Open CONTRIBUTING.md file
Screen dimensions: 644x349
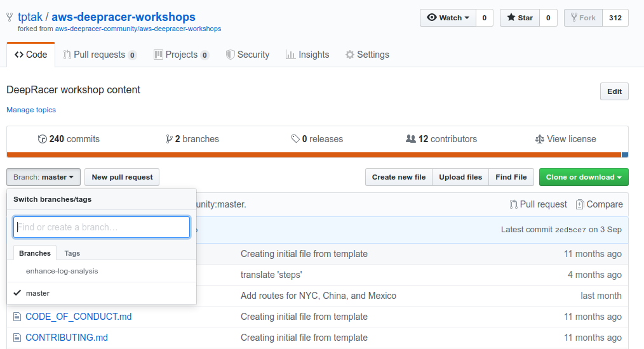(67, 338)
